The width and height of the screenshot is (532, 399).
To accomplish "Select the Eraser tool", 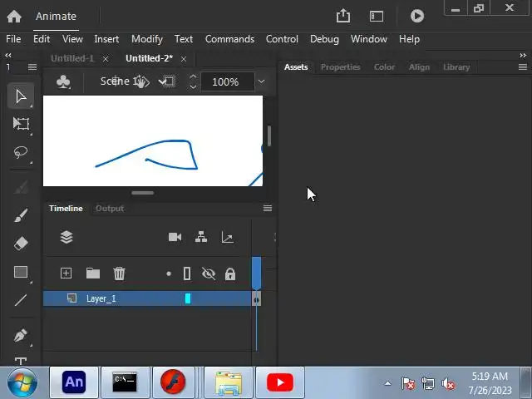I will tap(21, 244).
